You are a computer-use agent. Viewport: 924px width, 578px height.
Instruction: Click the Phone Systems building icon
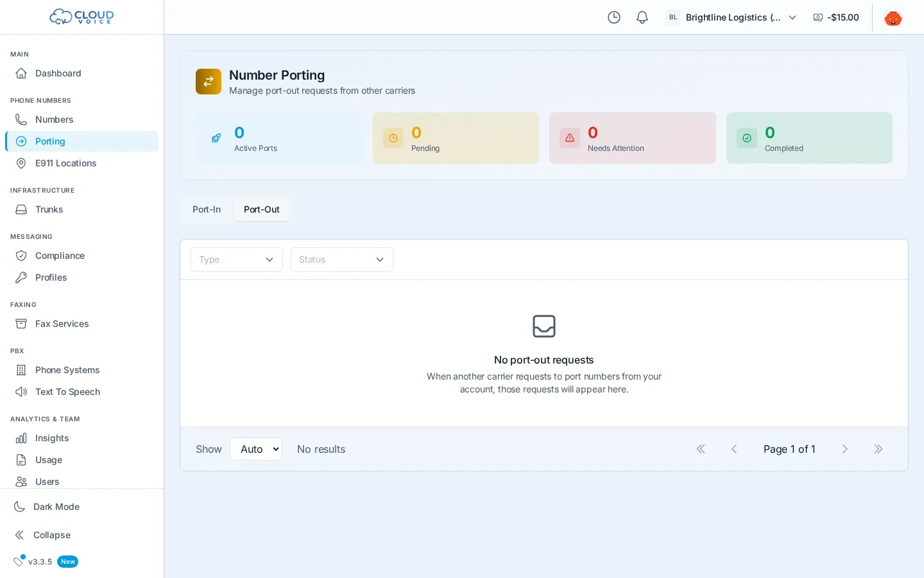click(x=21, y=370)
